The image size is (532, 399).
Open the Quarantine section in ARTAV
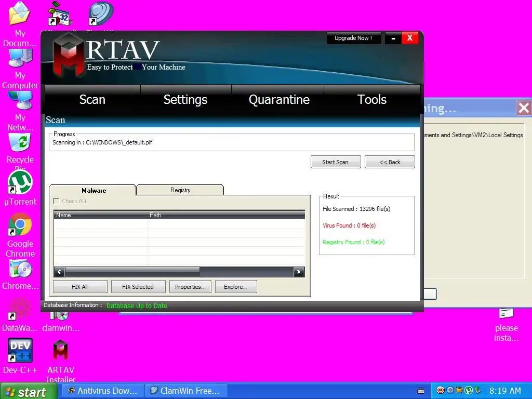coord(279,99)
